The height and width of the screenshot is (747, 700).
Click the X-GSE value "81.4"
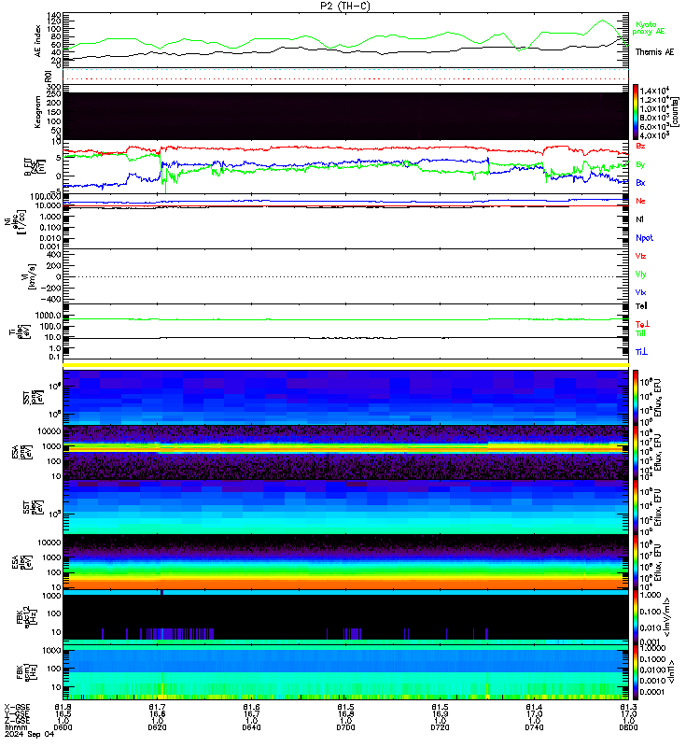click(x=534, y=707)
